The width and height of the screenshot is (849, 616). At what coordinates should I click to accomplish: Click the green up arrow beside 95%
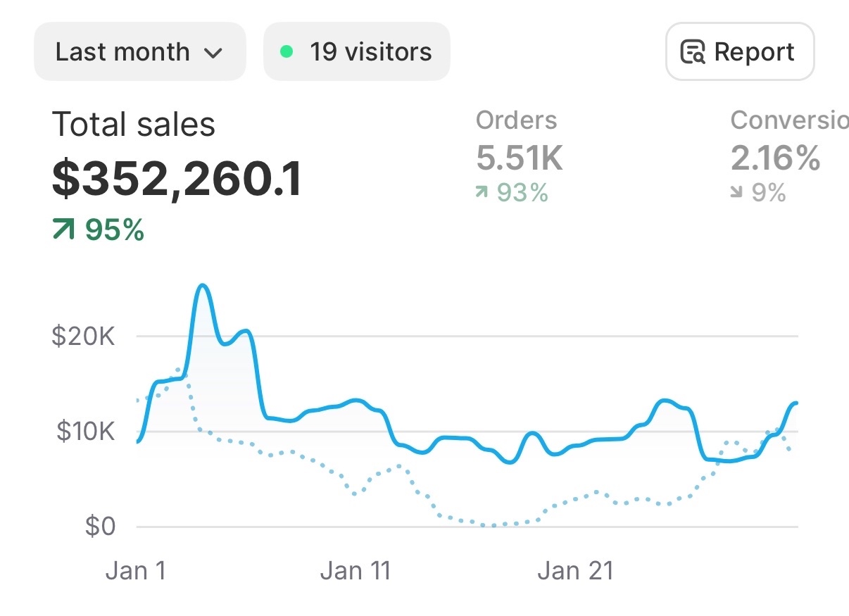(x=63, y=230)
